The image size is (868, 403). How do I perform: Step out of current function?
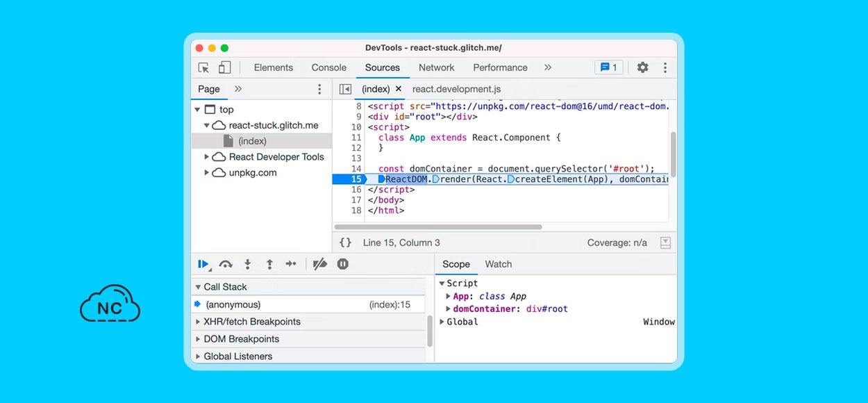tap(269, 264)
